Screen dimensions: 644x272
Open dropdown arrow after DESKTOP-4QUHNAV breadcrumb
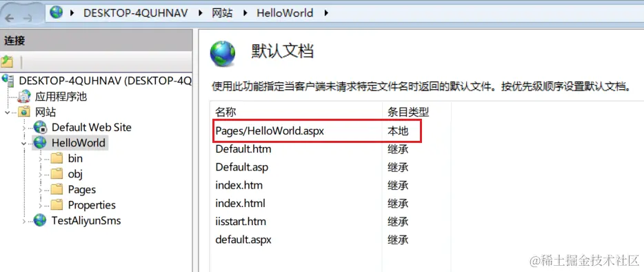coord(201,12)
